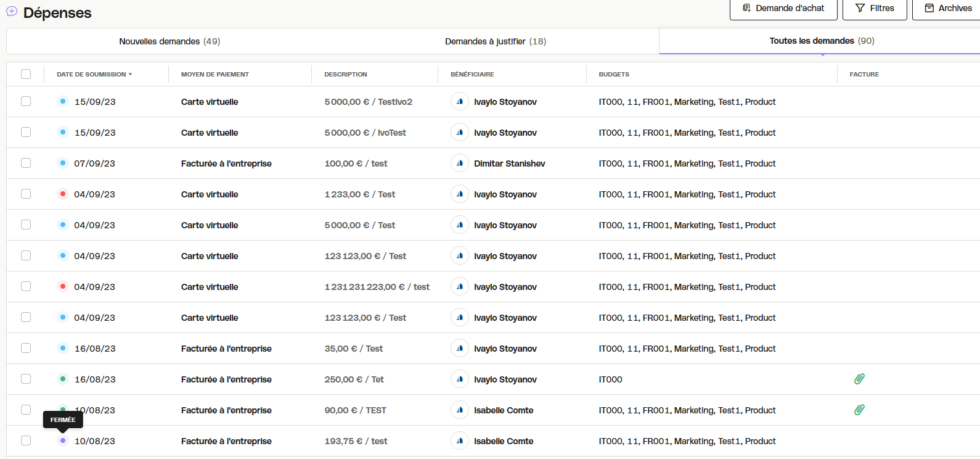Click the beneficiary avatar on the 1 233,00 € row
Screen dimensions: 980x459
tap(460, 194)
